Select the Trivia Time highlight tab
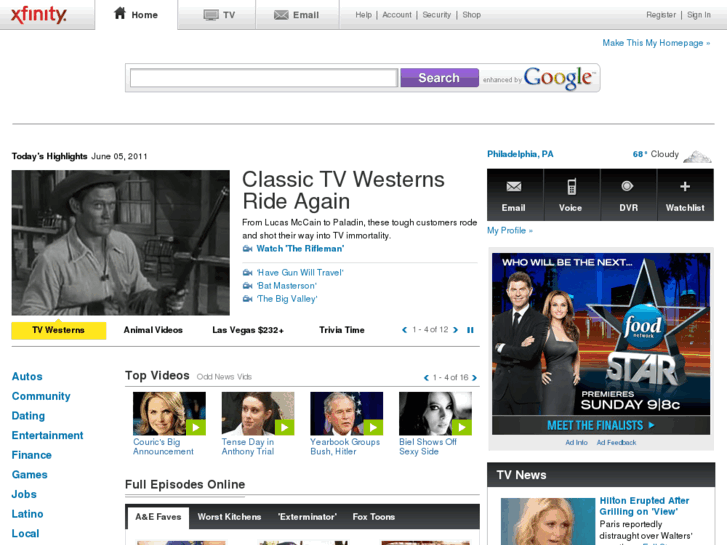Viewport: 727px width, 545px height. point(342,330)
